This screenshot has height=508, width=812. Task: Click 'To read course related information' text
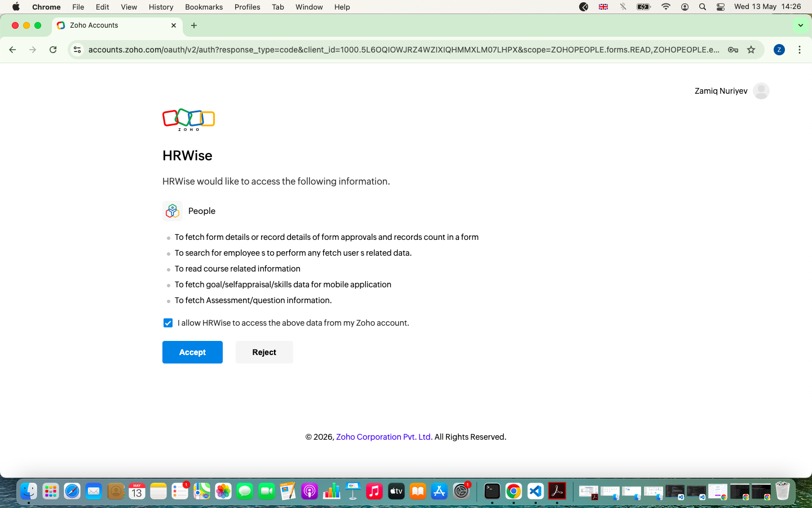237,269
